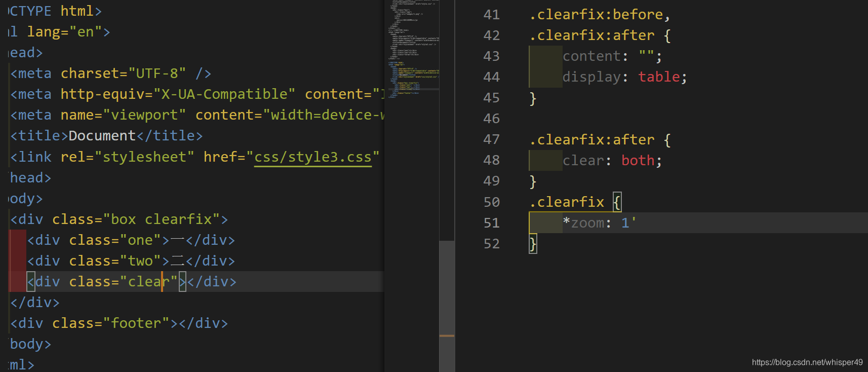Click the closing brace on line 49

(x=533, y=181)
